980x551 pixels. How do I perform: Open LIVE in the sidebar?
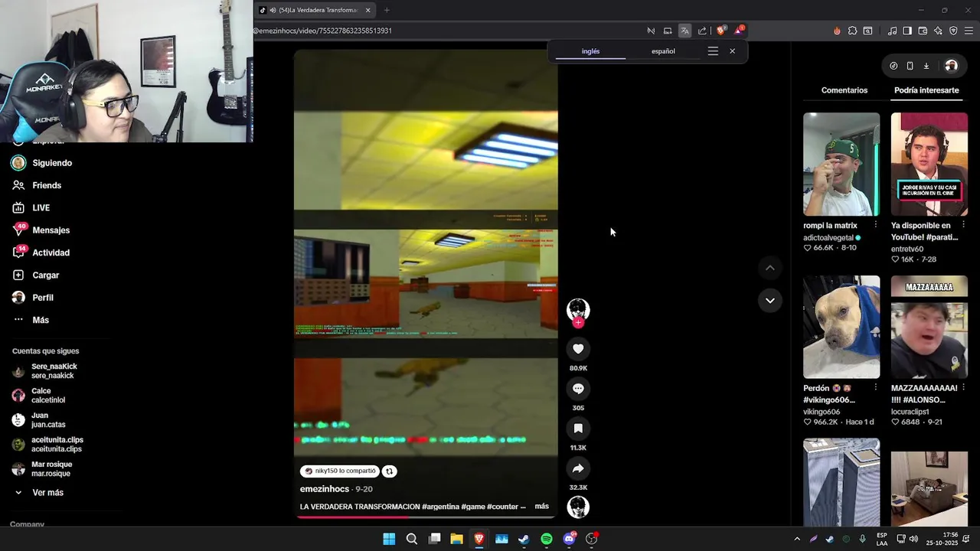pos(41,207)
